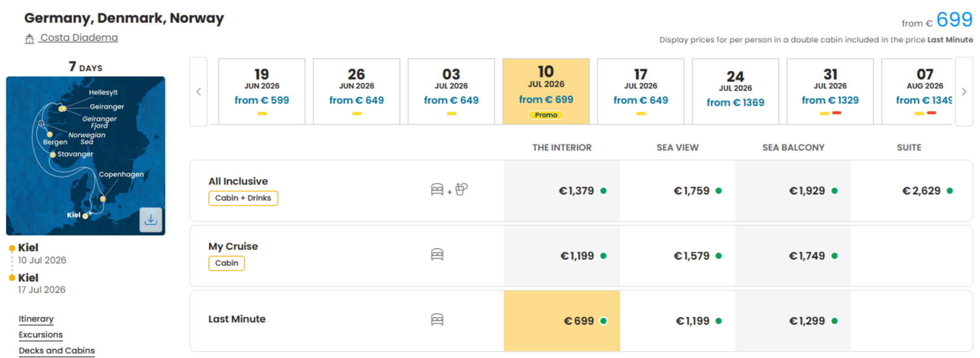Open the Costa Diadema ship link
Image resolution: width=980 pixels, height=358 pixels.
[x=79, y=38]
